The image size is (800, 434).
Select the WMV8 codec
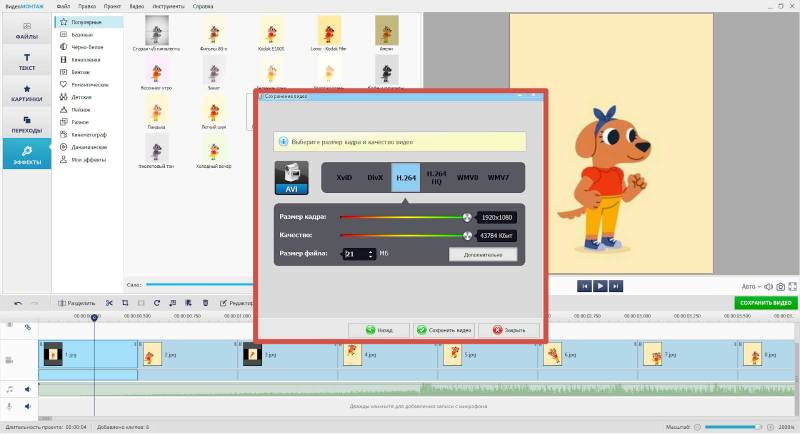coord(467,177)
